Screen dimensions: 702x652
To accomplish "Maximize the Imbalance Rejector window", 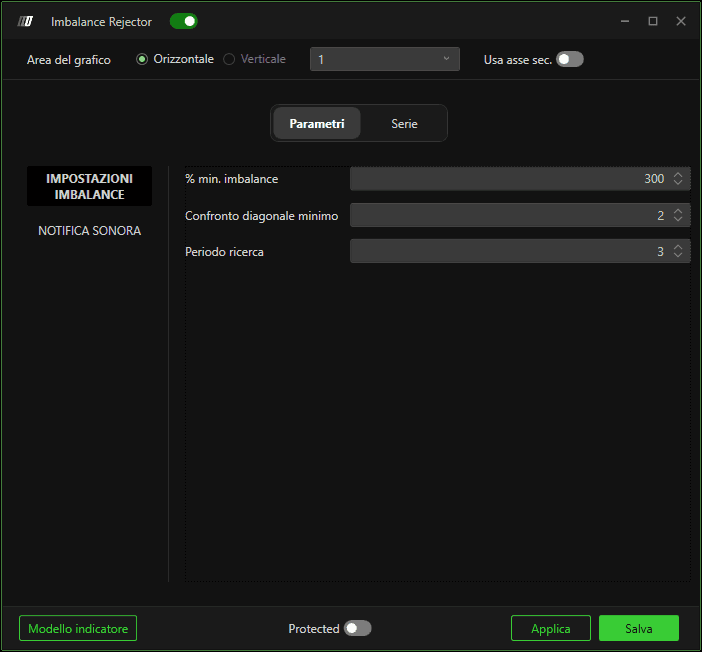I will point(653,21).
